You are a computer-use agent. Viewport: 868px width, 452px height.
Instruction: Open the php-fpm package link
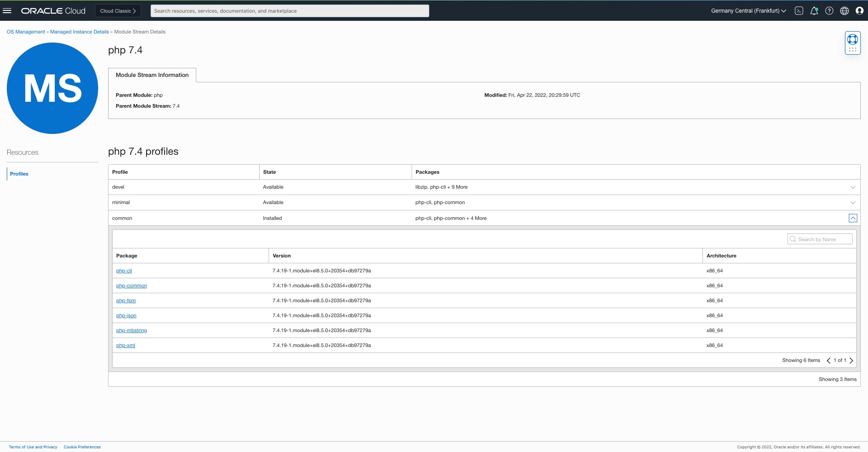tap(126, 300)
